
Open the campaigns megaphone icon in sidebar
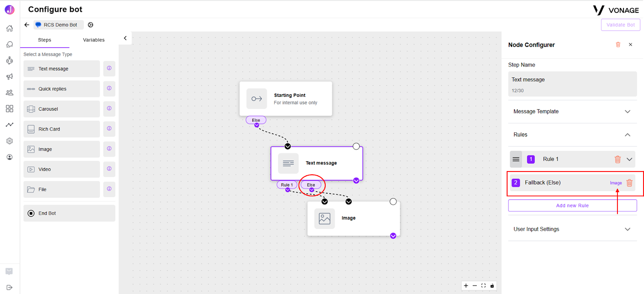pos(10,77)
